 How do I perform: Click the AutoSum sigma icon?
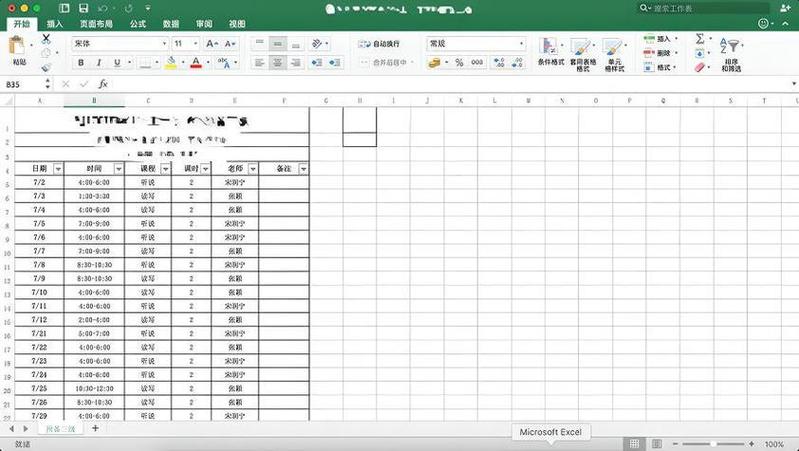tap(700, 39)
